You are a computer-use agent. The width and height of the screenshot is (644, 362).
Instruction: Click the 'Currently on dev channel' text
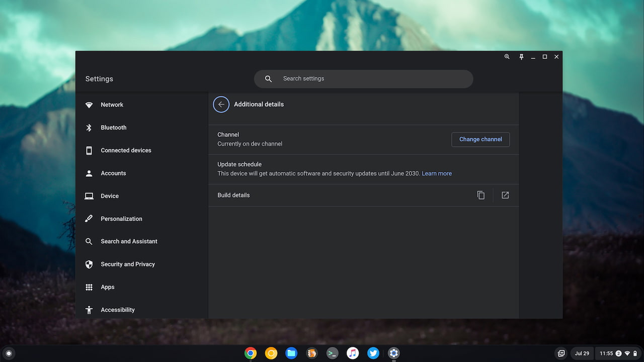250,144
